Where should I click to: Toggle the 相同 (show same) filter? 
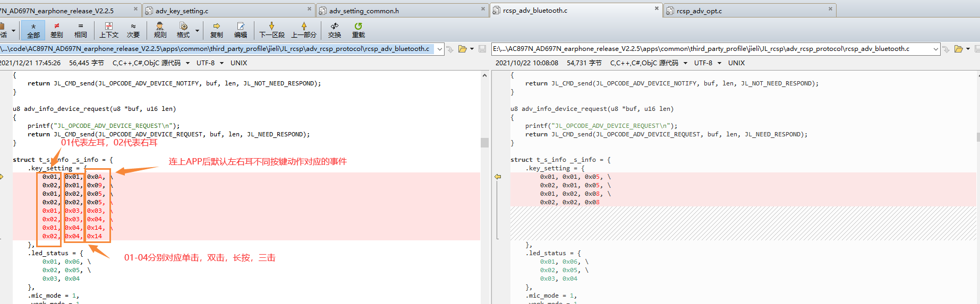(x=80, y=30)
